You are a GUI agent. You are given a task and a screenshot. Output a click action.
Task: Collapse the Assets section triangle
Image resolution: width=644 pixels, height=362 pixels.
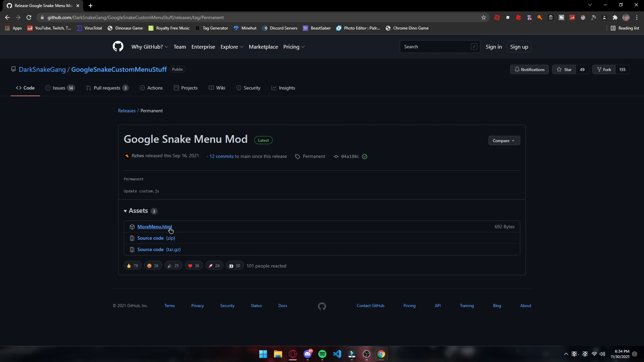click(x=125, y=211)
